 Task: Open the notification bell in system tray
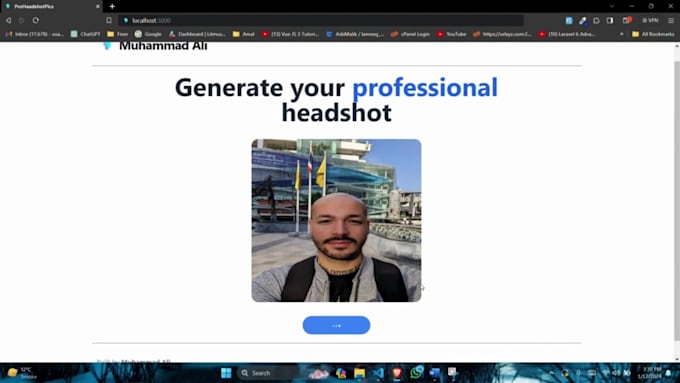pos(669,373)
